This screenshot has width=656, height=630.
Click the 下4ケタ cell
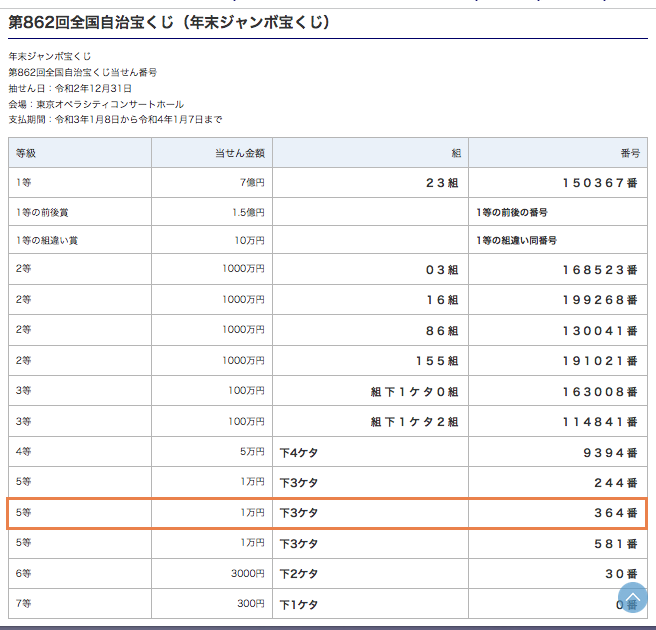(x=370, y=452)
